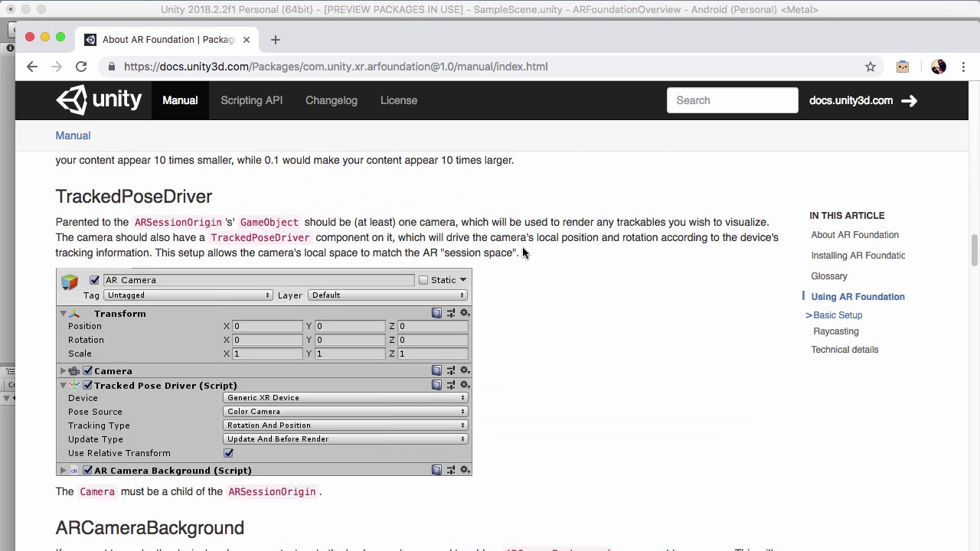This screenshot has height=551, width=980.
Task: Open a new browser tab with plus
Action: pyautogui.click(x=276, y=39)
